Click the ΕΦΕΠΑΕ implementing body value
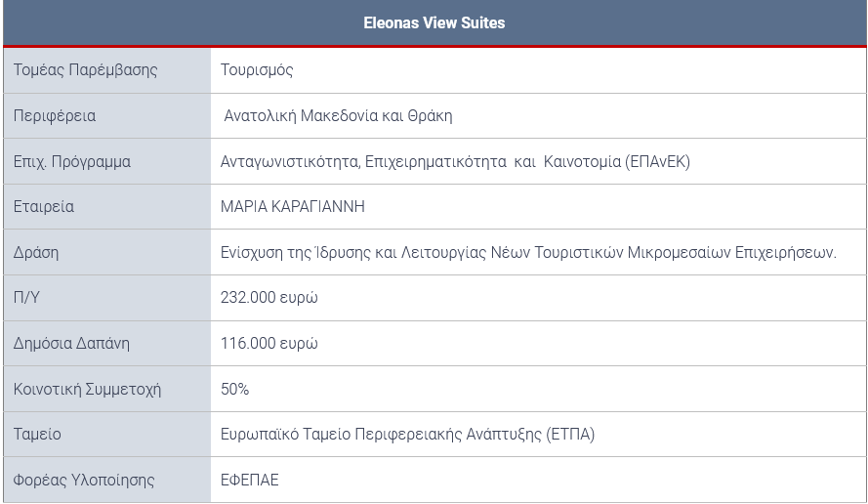The width and height of the screenshot is (868, 504). 250,480
